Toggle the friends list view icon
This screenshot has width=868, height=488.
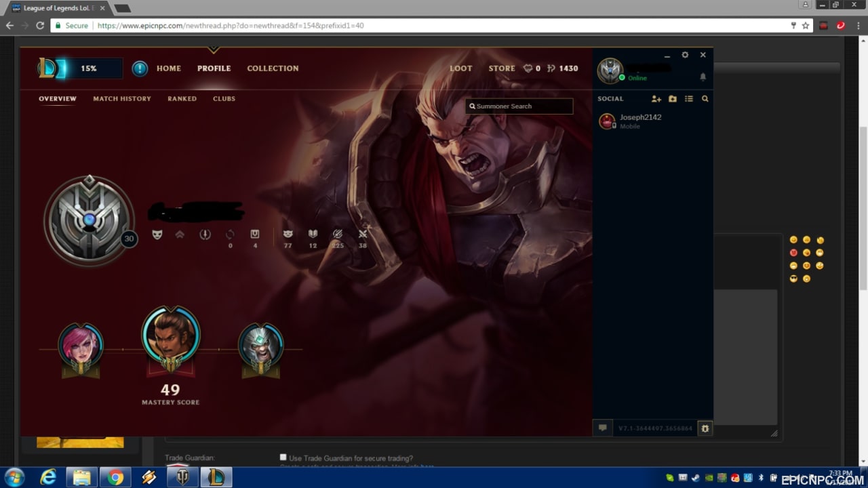pyautogui.click(x=688, y=99)
